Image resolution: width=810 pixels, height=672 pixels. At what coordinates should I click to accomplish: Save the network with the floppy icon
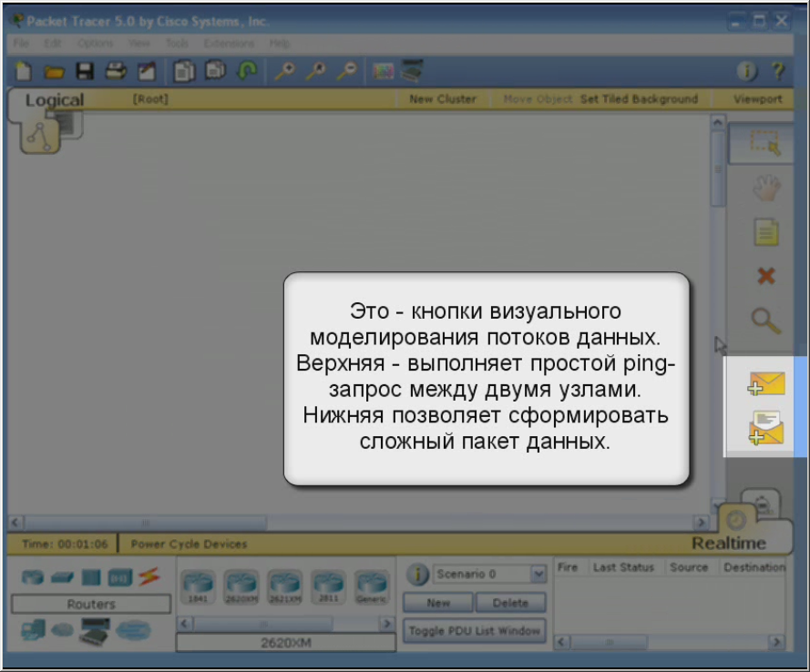[x=85, y=71]
